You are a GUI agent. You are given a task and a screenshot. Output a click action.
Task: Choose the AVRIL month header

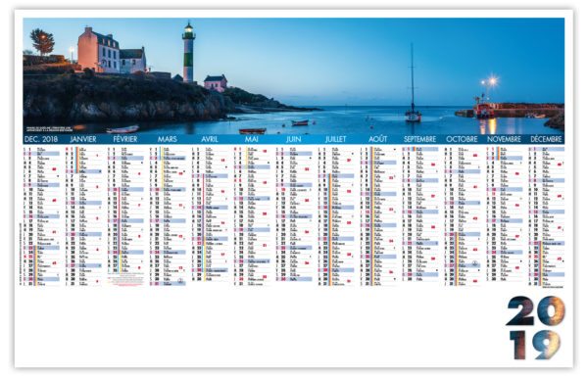(x=210, y=139)
